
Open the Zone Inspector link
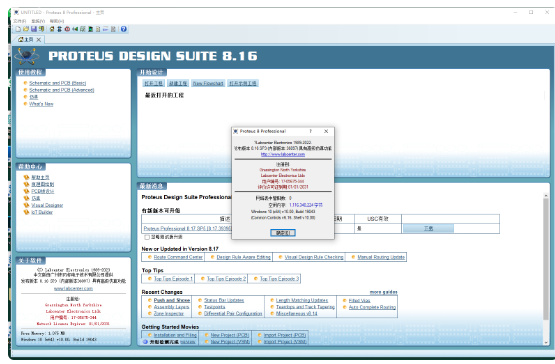tap(168, 314)
